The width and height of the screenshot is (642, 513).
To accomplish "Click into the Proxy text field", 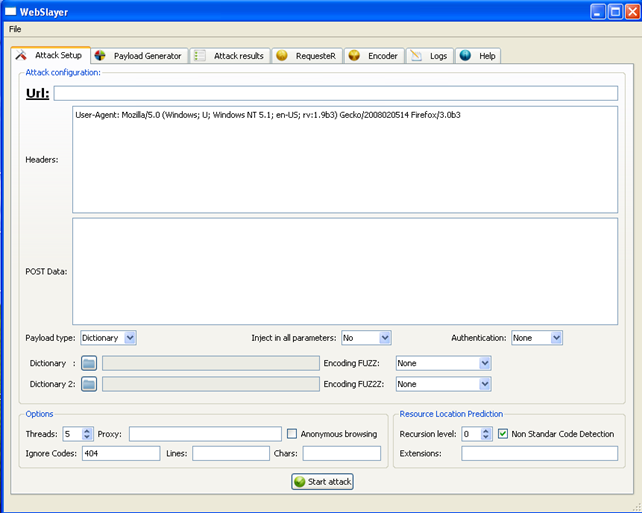I will click(203, 434).
